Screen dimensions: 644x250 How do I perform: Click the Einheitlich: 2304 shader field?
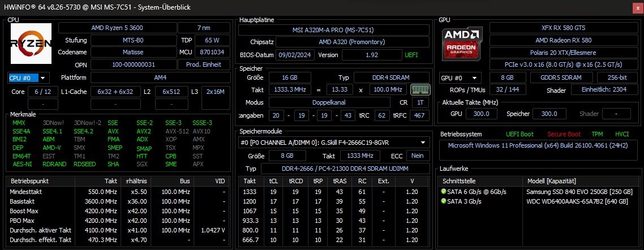604,90
